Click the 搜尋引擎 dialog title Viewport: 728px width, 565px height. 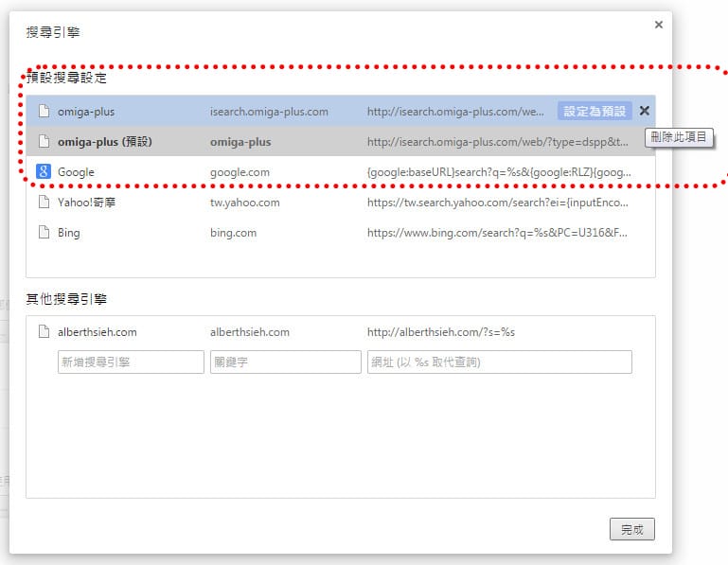click(x=53, y=32)
